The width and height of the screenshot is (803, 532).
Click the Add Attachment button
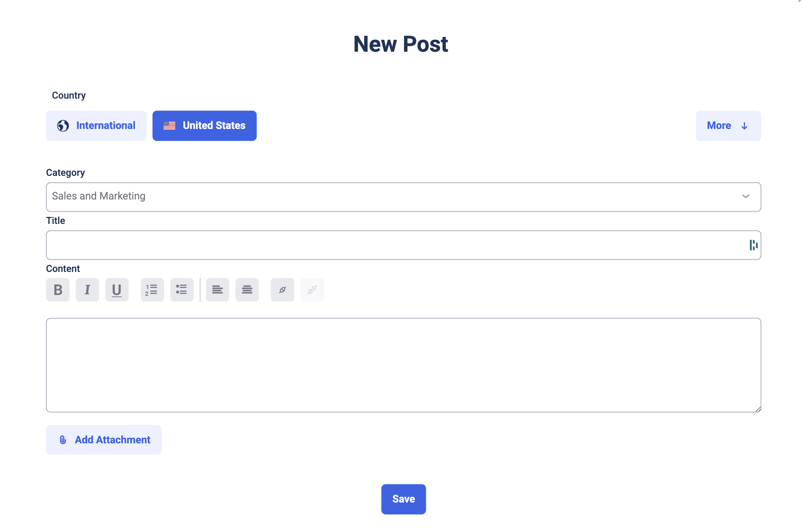(x=104, y=440)
